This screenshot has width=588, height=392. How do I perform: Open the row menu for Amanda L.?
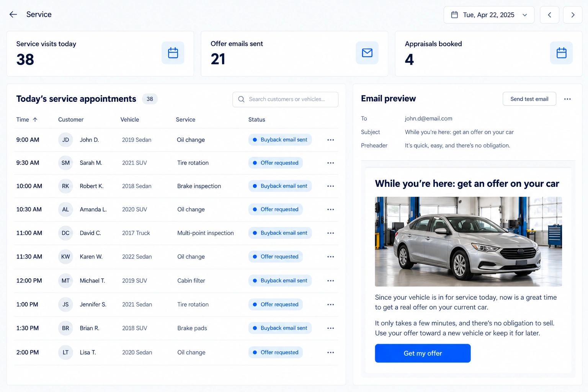331,209
